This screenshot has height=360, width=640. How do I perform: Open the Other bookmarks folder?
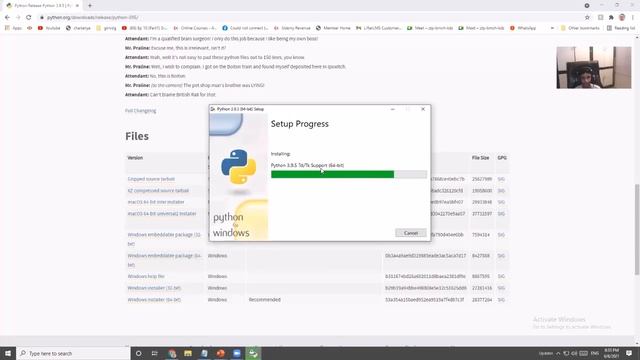click(x=580, y=28)
